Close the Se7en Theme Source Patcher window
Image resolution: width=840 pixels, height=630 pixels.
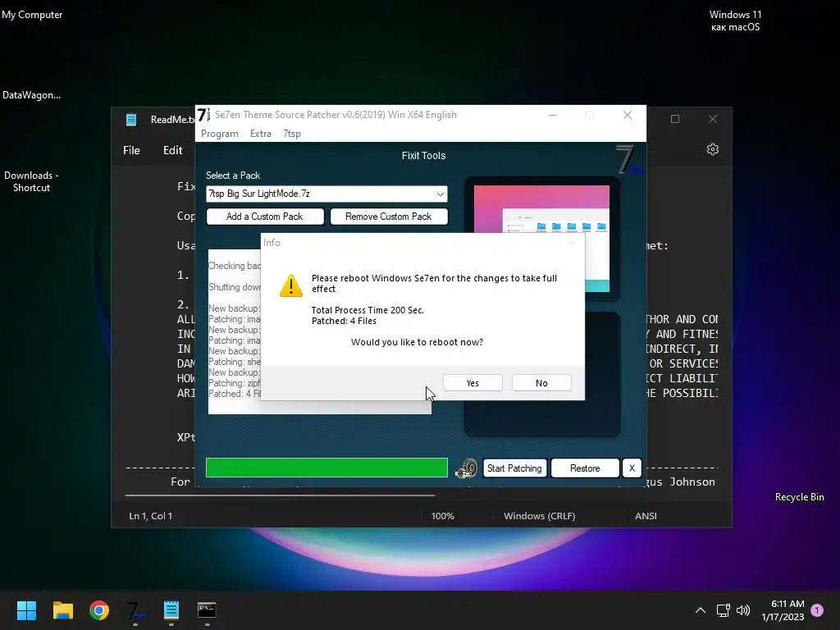pyautogui.click(x=628, y=115)
